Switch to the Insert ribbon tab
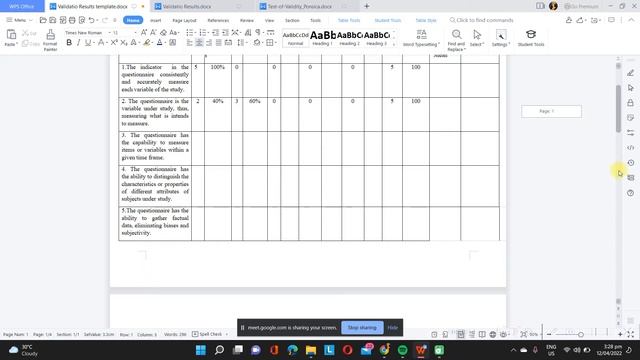Viewport: 640px width, 360px height. (156, 20)
